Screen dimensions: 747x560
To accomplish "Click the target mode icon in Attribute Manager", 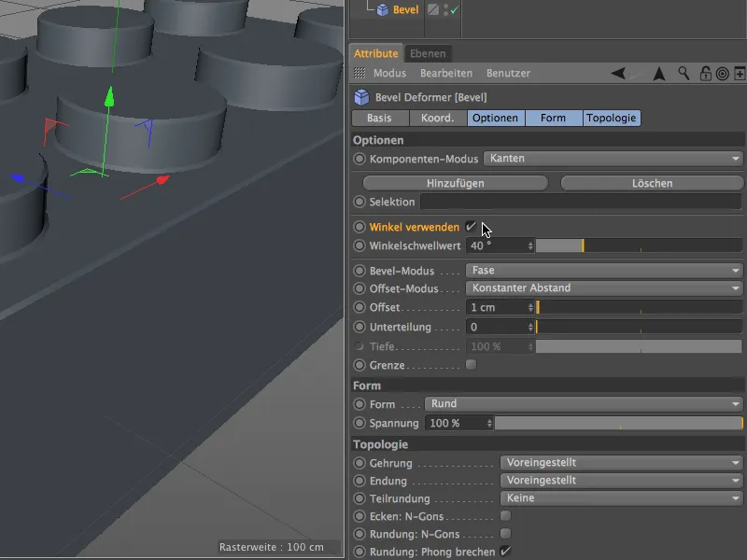I will [x=723, y=73].
